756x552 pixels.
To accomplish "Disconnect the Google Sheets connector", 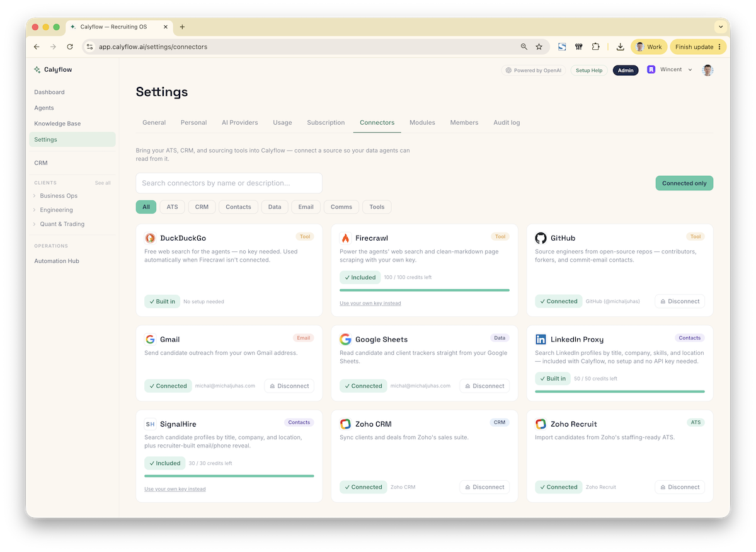I will pos(484,386).
